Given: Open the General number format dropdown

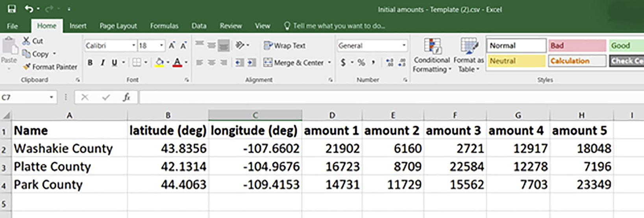Looking at the screenshot, I should pos(403,46).
